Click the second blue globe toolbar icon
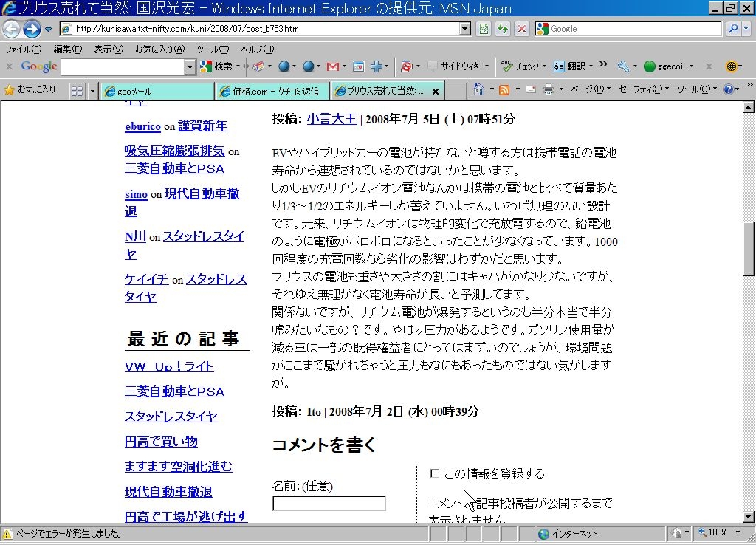This screenshot has width=756, height=545. (x=308, y=66)
